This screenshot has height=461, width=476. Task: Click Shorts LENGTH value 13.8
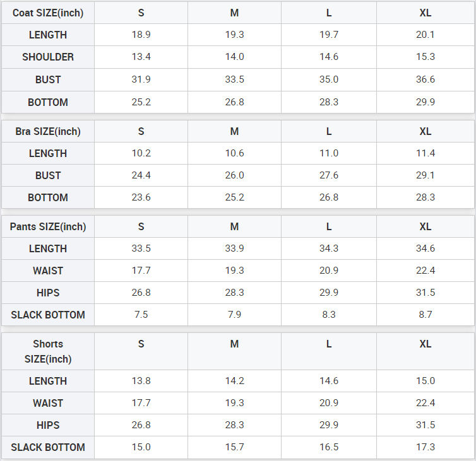(x=141, y=381)
